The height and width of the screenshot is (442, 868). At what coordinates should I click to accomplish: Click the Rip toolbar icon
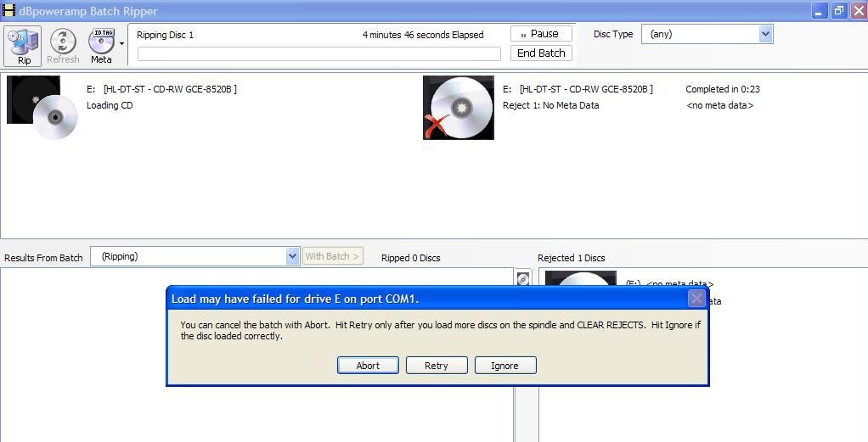[x=23, y=46]
